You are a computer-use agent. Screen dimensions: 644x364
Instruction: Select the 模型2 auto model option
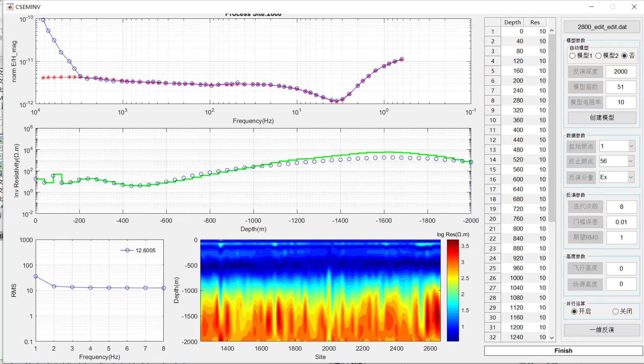[599, 56]
